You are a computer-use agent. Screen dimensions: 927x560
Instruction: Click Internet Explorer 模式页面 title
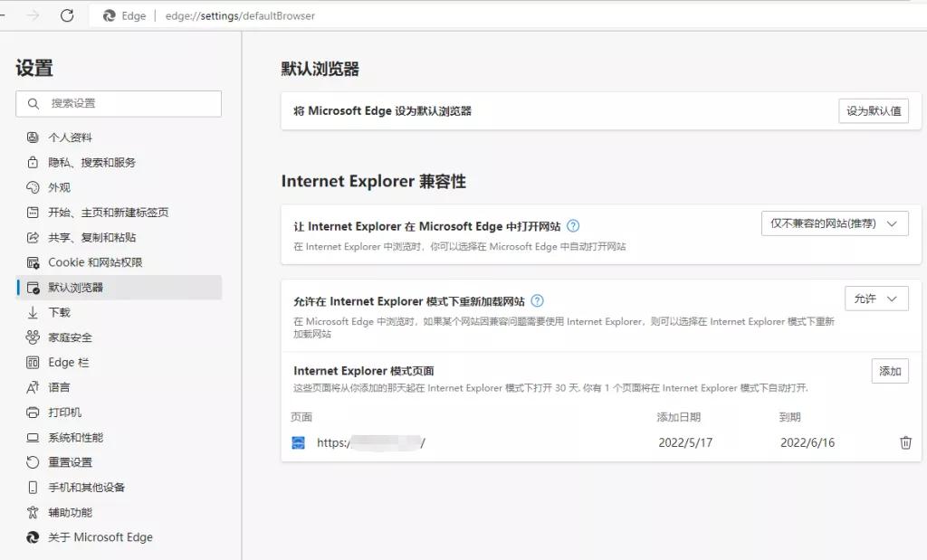point(364,371)
